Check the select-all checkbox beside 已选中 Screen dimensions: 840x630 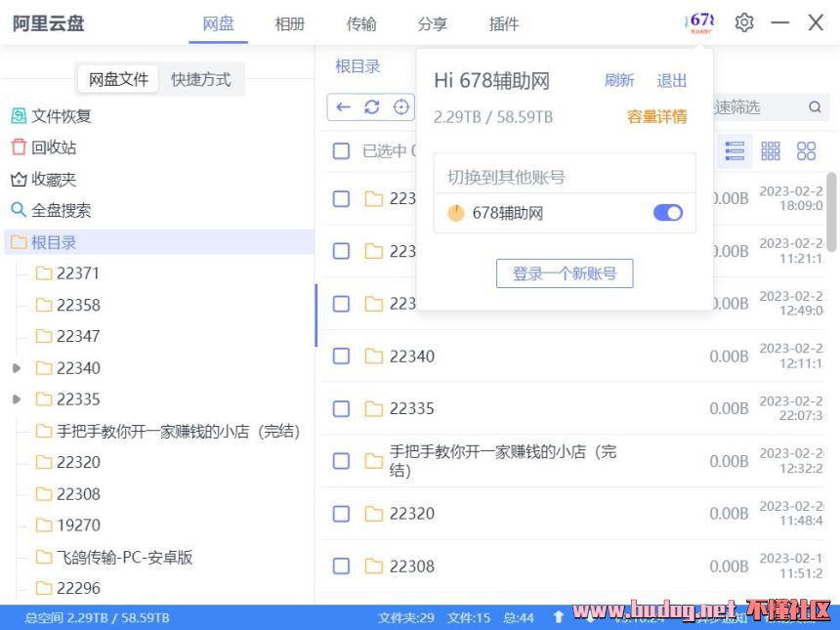(341, 151)
